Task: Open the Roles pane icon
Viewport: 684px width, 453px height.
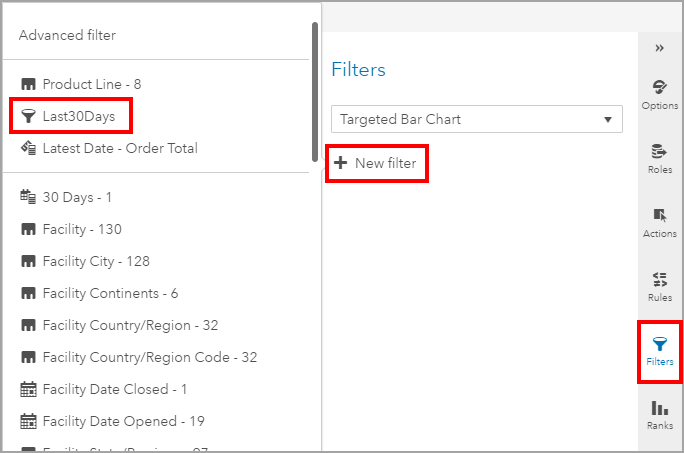Action: tap(659, 156)
